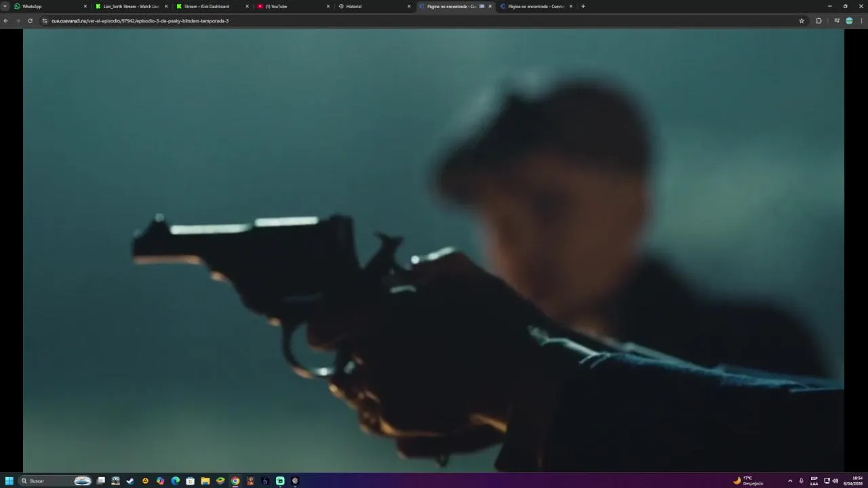Image resolution: width=868 pixels, height=488 pixels.
Task: Open the weather widget showing 17°C Despejado
Action: tap(749, 481)
